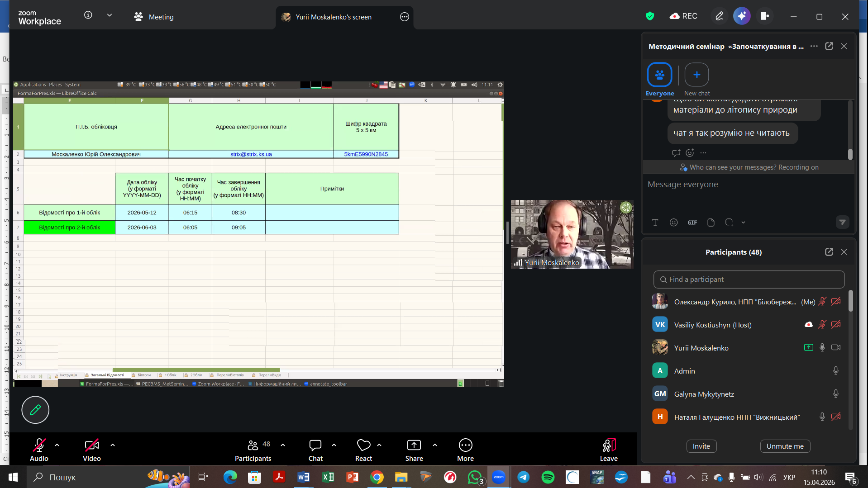Screen dimensions: 868x488
Task: Pop out the Participants panel
Action: pyautogui.click(x=829, y=252)
